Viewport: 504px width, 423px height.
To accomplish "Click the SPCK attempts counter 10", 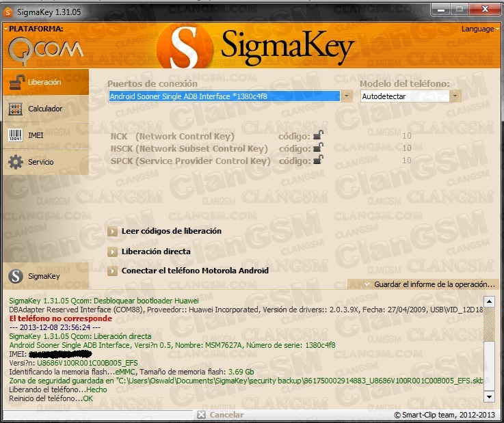I will (407, 161).
